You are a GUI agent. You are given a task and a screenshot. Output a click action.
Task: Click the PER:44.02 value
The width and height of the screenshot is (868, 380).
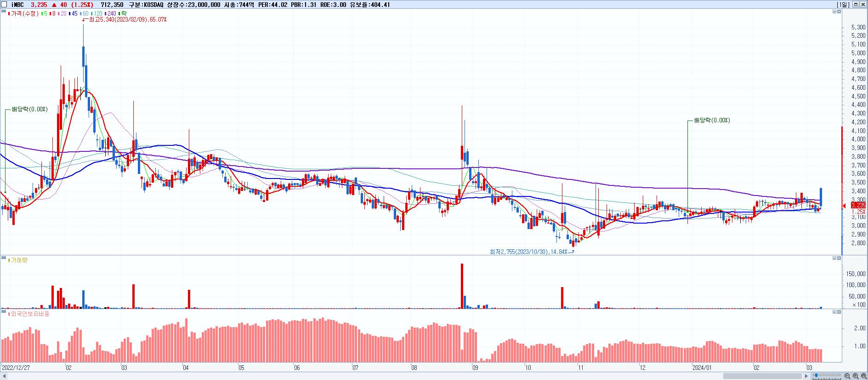point(272,5)
